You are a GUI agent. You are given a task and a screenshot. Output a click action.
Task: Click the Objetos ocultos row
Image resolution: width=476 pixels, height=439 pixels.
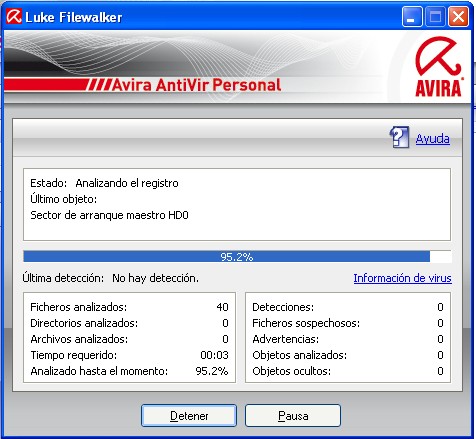pyautogui.click(x=348, y=371)
